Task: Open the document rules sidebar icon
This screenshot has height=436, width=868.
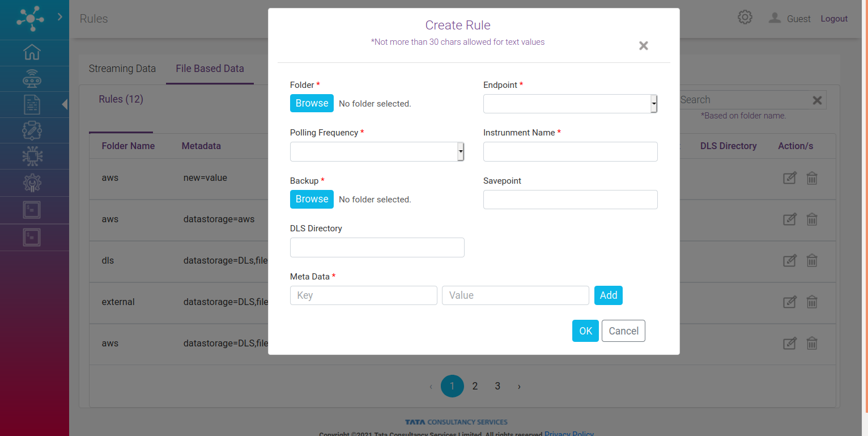Action: (x=32, y=105)
